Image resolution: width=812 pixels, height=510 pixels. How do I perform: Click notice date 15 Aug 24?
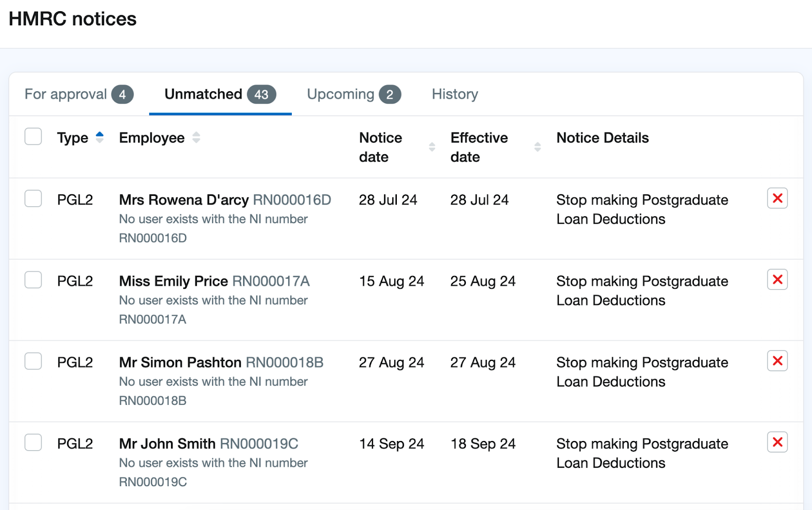392,281
